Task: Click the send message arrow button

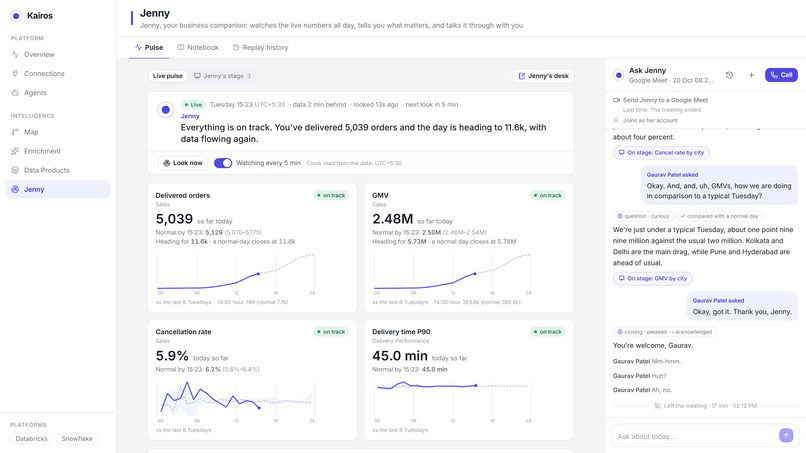Action: coord(786,436)
